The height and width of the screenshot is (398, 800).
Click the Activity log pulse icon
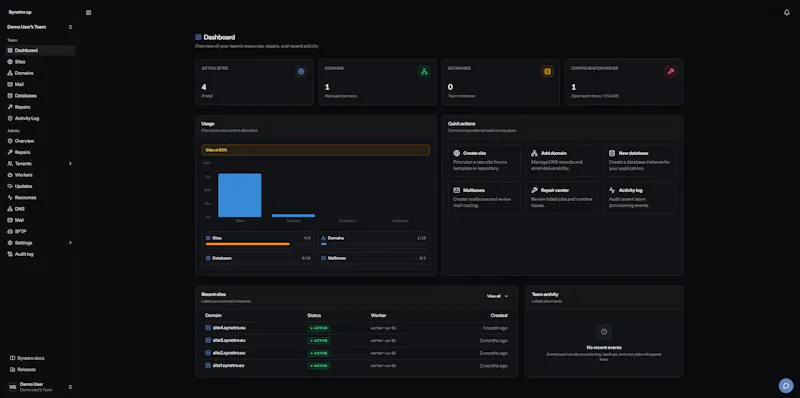tap(612, 190)
